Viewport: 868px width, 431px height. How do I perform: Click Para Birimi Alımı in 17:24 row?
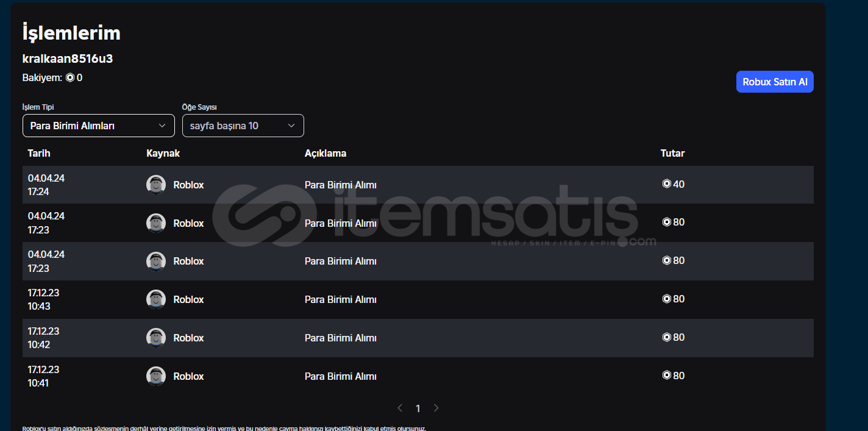(x=341, y=185)
